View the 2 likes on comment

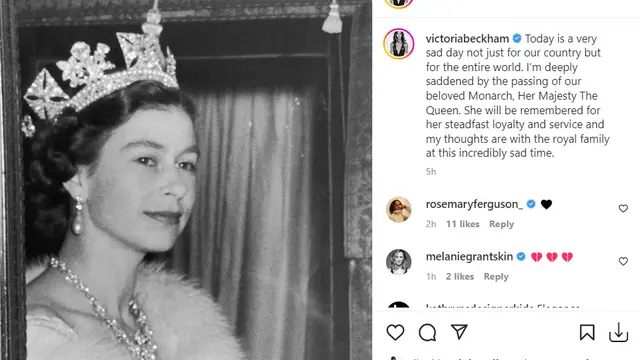(x=460, y=277)
